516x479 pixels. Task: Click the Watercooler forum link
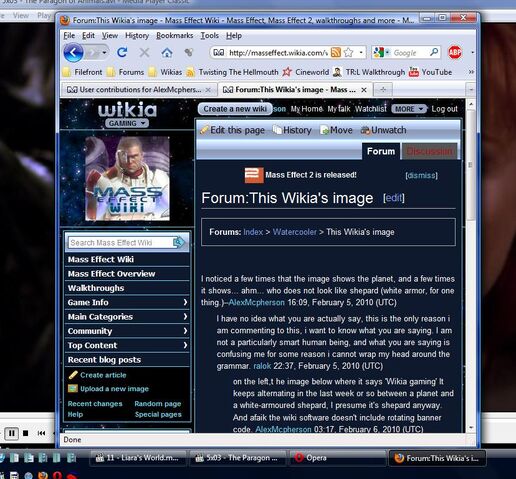coord(295,232)
